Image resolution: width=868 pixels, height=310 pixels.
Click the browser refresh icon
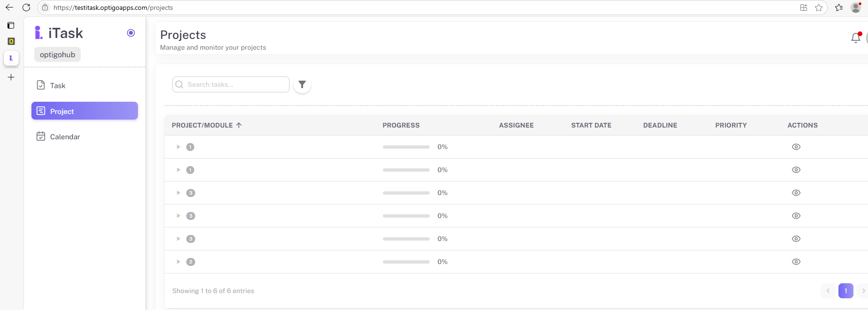click(26, 8)
